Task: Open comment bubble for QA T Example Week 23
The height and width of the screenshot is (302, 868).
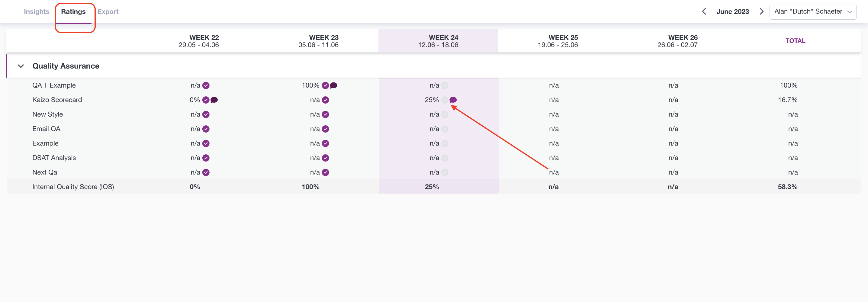Action: pyautogui.click(x=334, y=85)
